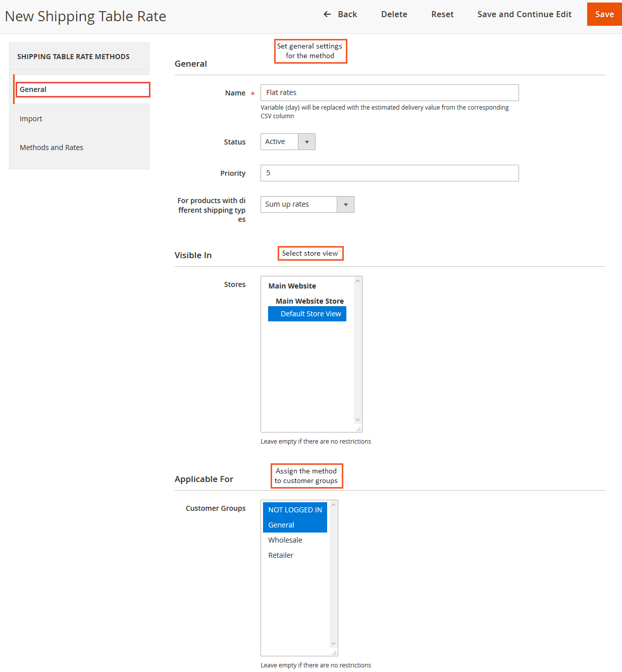Select Active in the Status dropdown
The height and width of the screenshot is (672, 622).
279,141
